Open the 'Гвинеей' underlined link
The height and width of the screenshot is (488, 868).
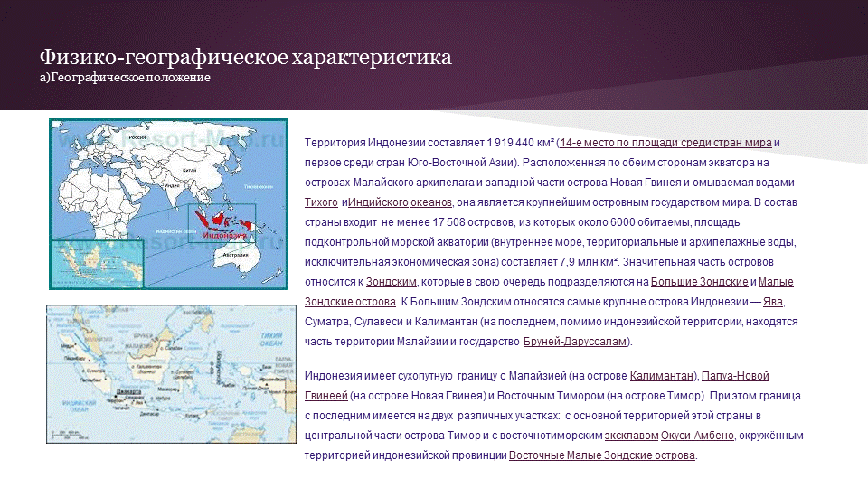point(326,396)
